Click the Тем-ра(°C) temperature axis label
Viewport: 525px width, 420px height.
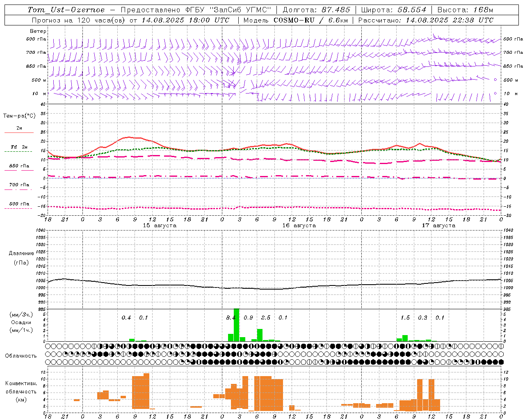pyautogui.click(x=19, y=116)
